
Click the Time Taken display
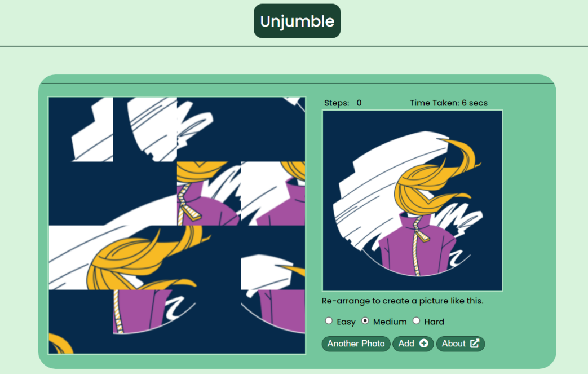(449, 103)
